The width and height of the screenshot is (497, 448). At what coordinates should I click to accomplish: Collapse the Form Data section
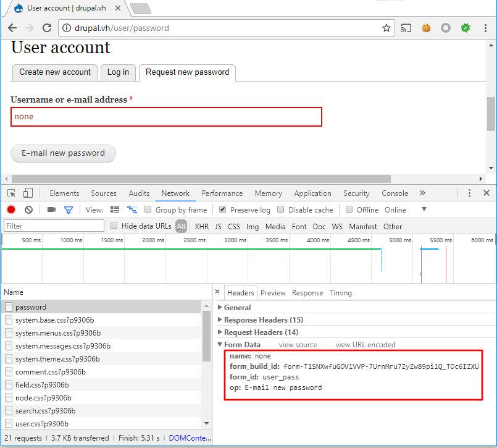(x=241, y=345)
